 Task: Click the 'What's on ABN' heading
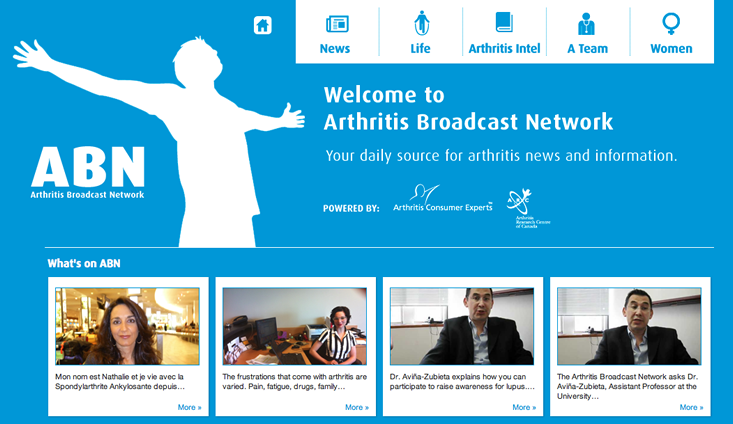click(84, 264)
